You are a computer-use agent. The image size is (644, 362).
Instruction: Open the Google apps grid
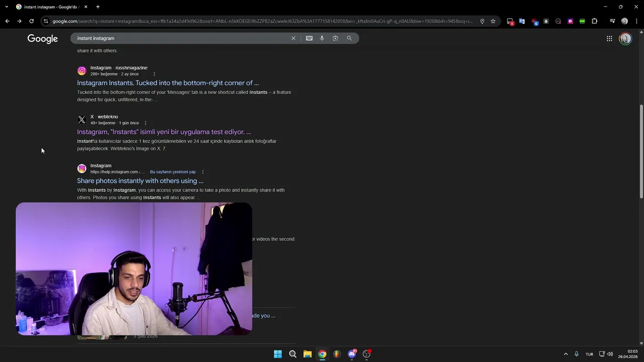point(609,39)
